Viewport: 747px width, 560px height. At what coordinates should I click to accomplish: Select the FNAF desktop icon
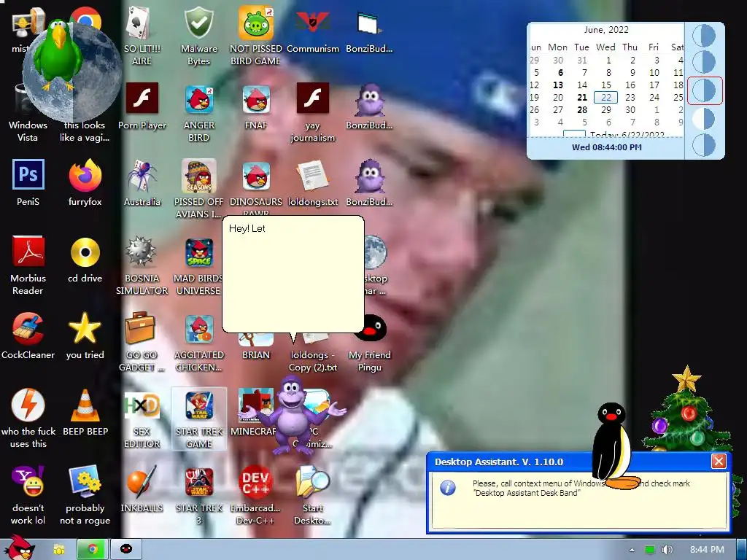point(256,106)
